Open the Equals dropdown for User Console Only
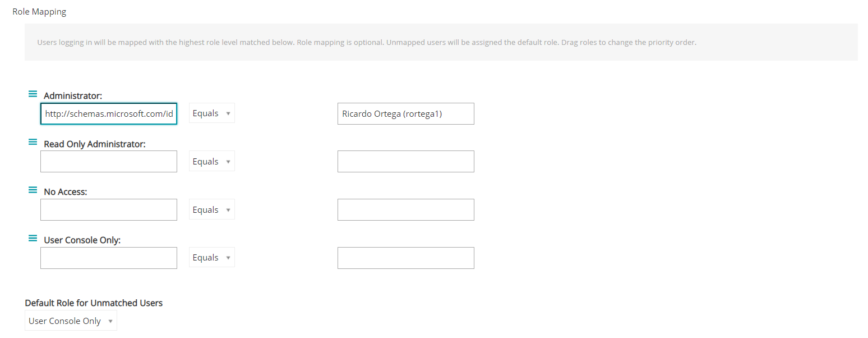868x338 pixels. [x=211, y=257]
